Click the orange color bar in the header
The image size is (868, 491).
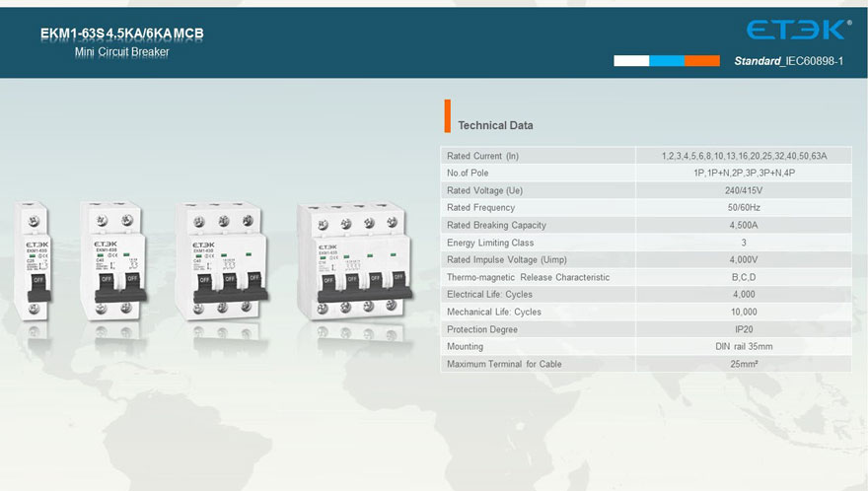click(x=702, y=60)
